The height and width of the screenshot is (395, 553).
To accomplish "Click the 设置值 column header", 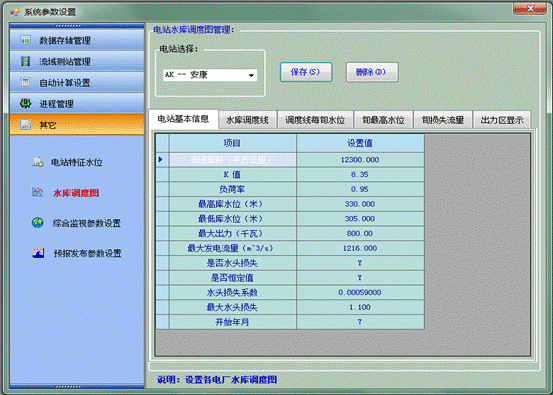I will tap(360, 143).
